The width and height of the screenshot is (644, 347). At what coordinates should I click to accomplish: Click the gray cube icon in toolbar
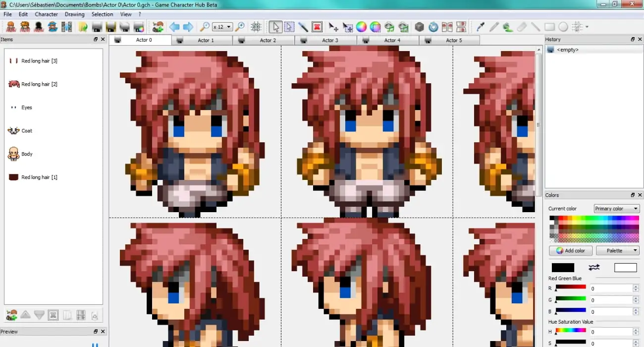(420, 27)
